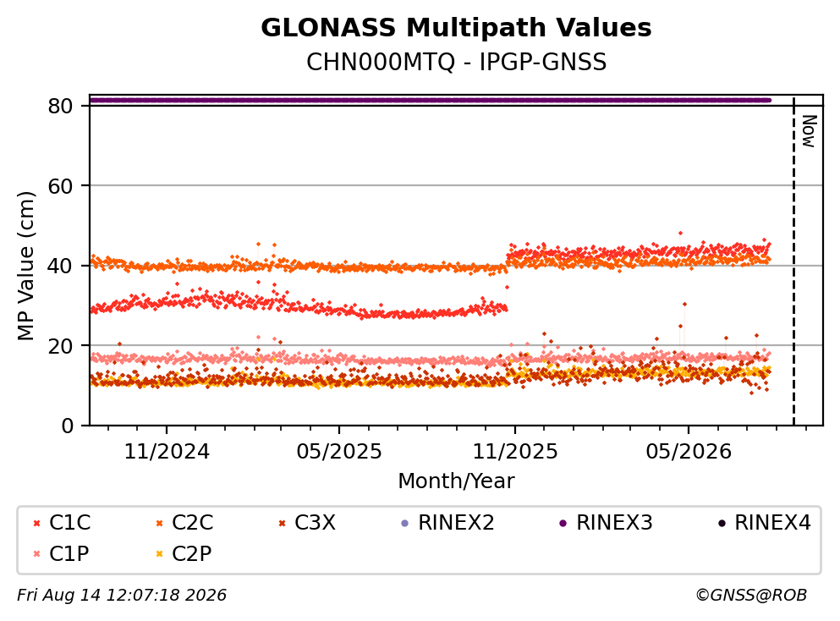Click the 11/2025 x-axis tick label

point(515,452)
